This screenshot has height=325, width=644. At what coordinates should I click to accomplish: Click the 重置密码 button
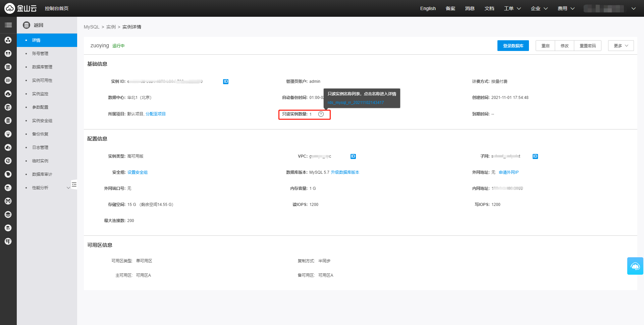click(x=588, y=46)
